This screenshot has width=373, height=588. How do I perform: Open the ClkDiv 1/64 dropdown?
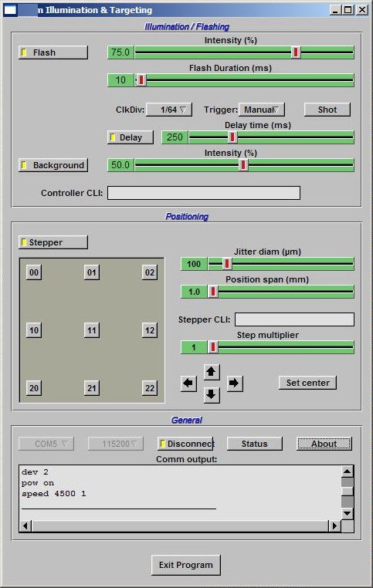169,110
